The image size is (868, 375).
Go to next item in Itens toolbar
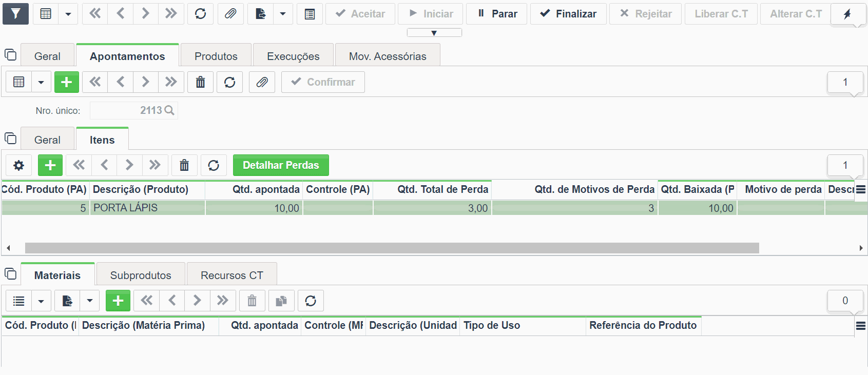(129, 165)
